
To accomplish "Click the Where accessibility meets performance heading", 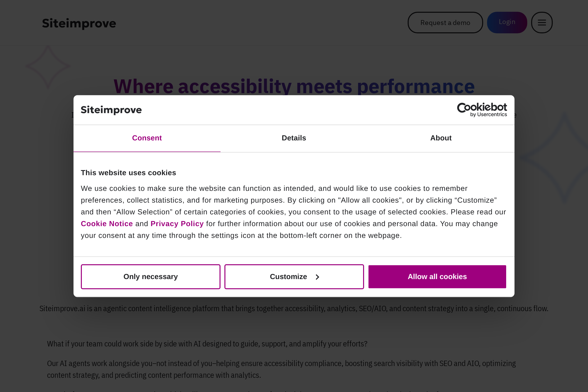I will pyautogui.click(x=294, y=86).
